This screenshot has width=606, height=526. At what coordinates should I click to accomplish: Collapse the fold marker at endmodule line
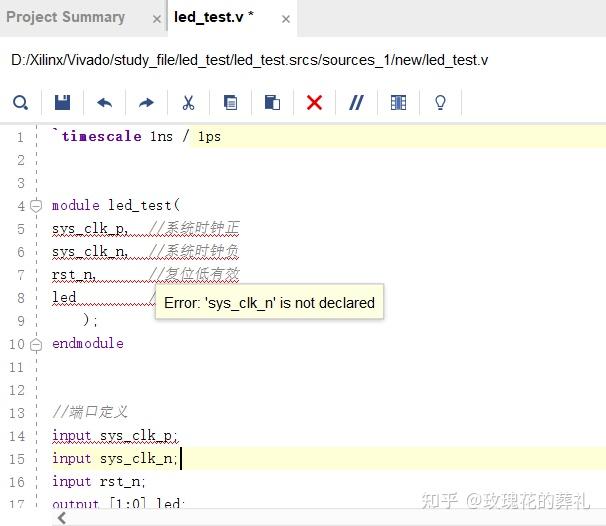(x=36, y=344)
